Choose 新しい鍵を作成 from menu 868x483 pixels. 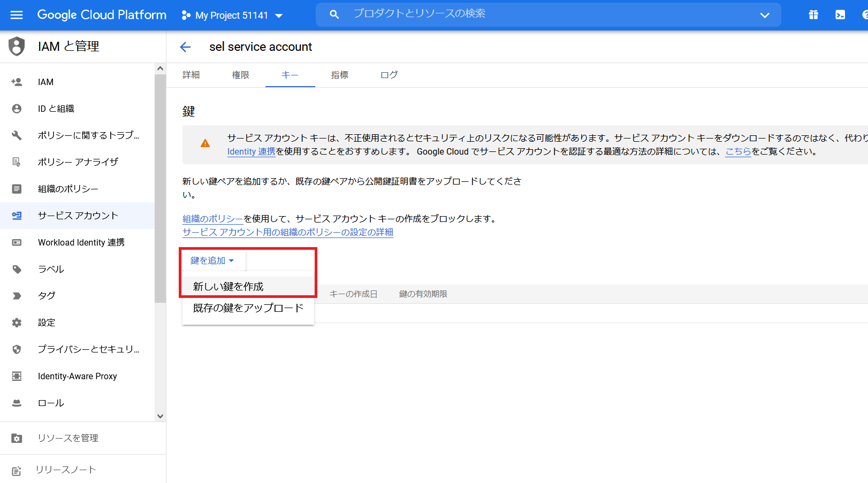pos(248,287)
